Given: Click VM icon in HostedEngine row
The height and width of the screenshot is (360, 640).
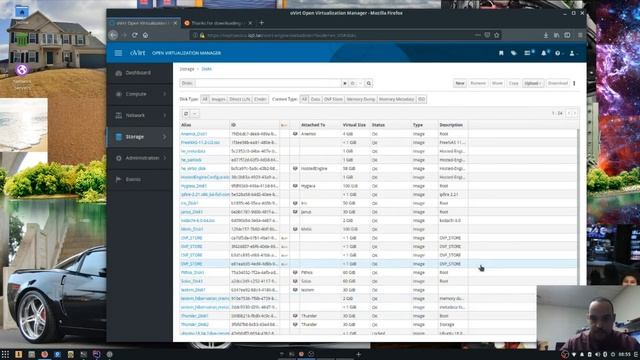Looking at the screenshot, I should point(295,169).
